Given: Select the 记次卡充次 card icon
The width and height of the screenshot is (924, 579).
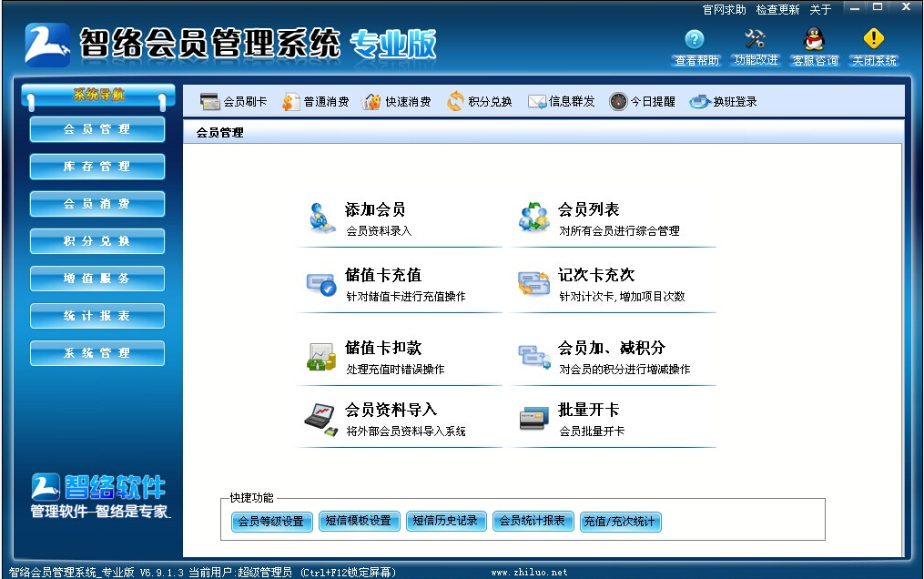Looking at the screenshot, I should [533, 283].
